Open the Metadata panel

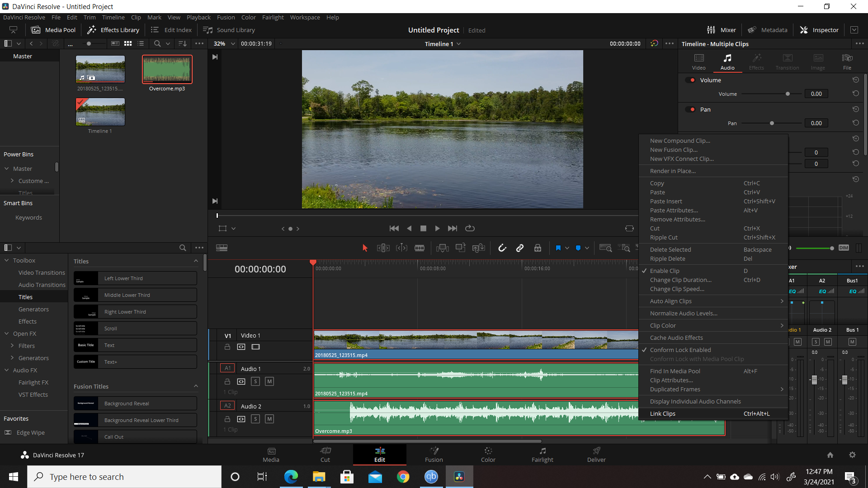click(767, 30)
